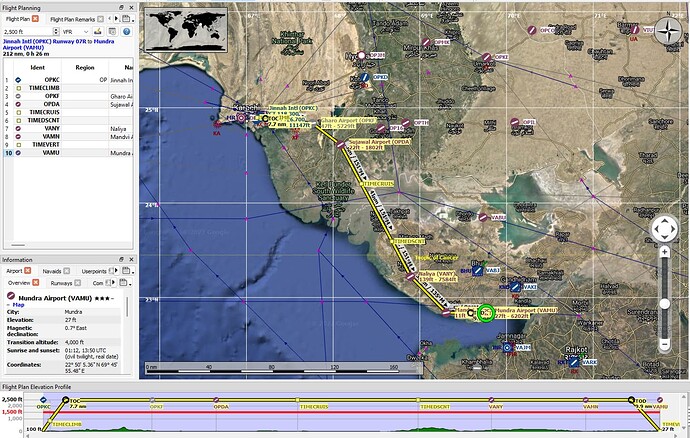Click the VABJ Bhuj airport icon on map
The width and height of the screenshot is (690, 438).
tap(477, 271)
